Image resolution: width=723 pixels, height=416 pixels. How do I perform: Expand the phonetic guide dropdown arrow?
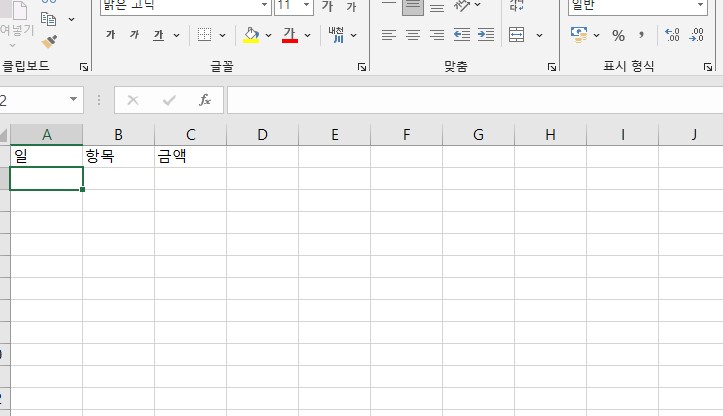pyautogui.click(x=354, y=35)
